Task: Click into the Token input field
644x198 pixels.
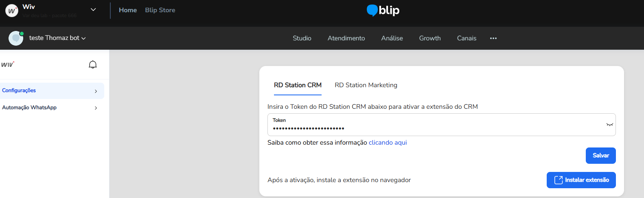Action: (x=441, y=125)
